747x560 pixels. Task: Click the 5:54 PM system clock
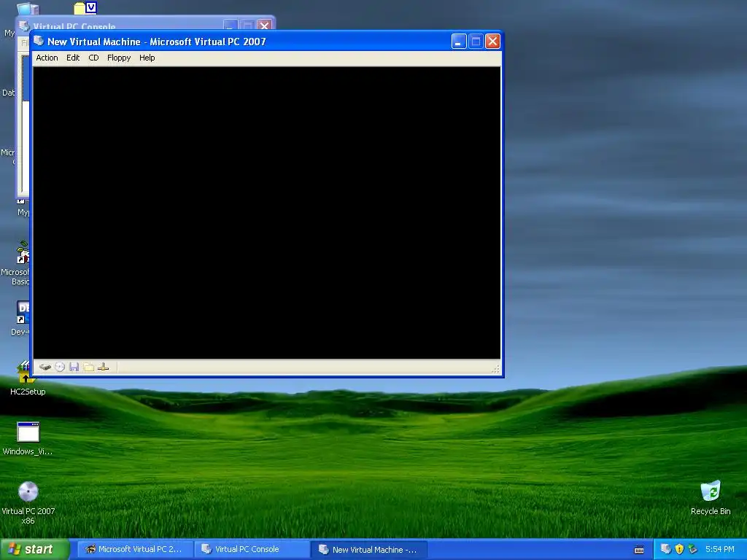720,549
